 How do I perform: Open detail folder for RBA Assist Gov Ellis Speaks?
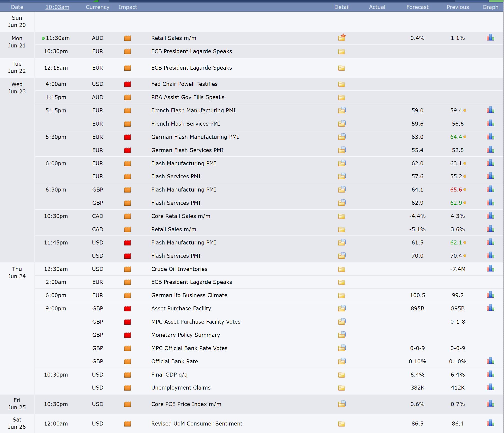[342, 97]
